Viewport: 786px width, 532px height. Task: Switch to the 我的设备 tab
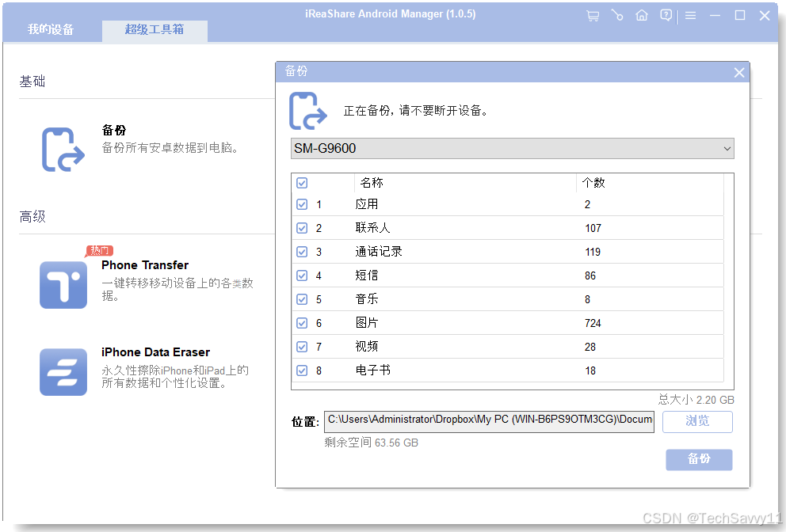51,29
